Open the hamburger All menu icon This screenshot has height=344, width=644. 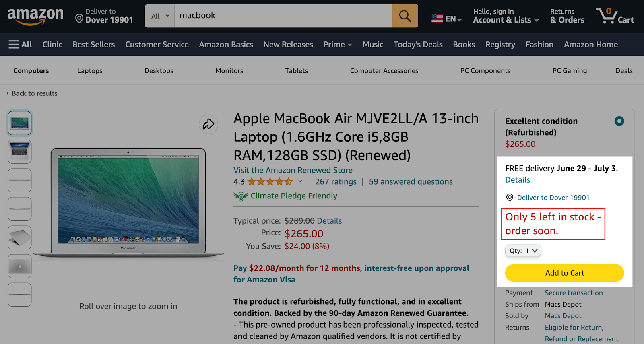(x=14, y=44)
